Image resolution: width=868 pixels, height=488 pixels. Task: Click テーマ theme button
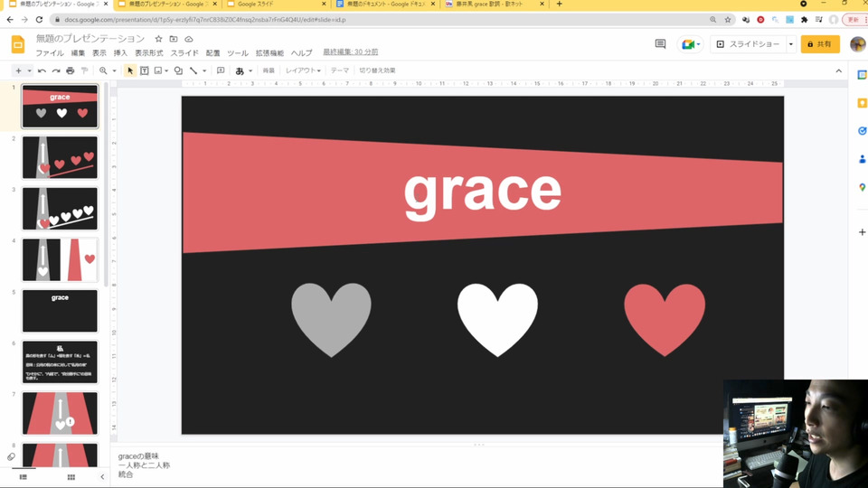pyautogui.click(x=340, y=70)
